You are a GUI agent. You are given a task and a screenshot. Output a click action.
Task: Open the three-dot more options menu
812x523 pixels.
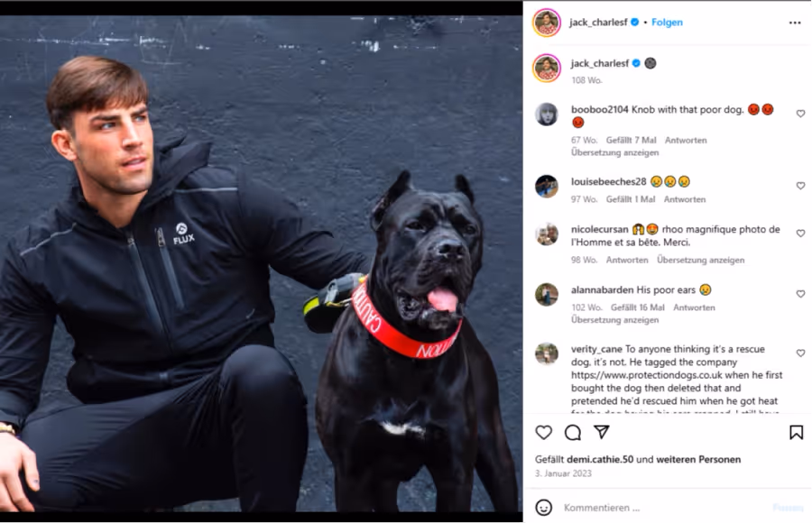795,23
